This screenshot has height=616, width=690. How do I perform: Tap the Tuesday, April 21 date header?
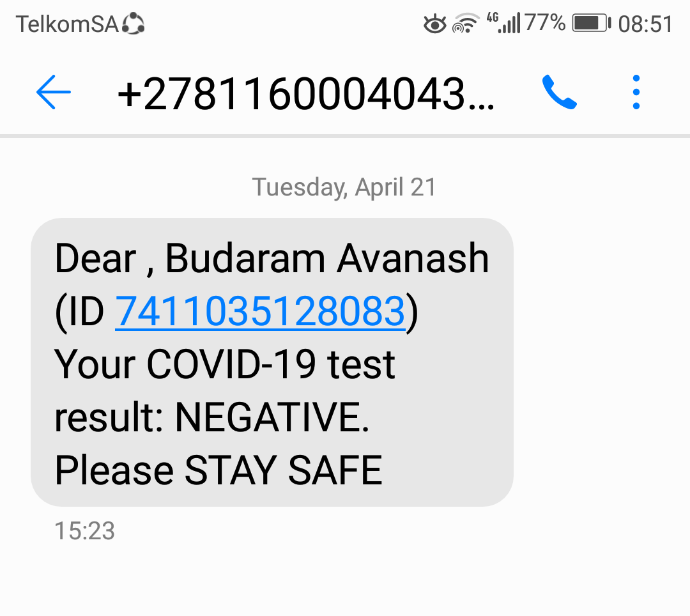coord(344,187)
